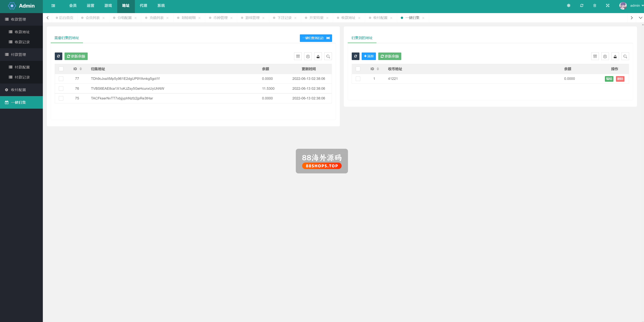
Task: Toggle select-all checkbox in right table header
Action: [x=358, y=69]
